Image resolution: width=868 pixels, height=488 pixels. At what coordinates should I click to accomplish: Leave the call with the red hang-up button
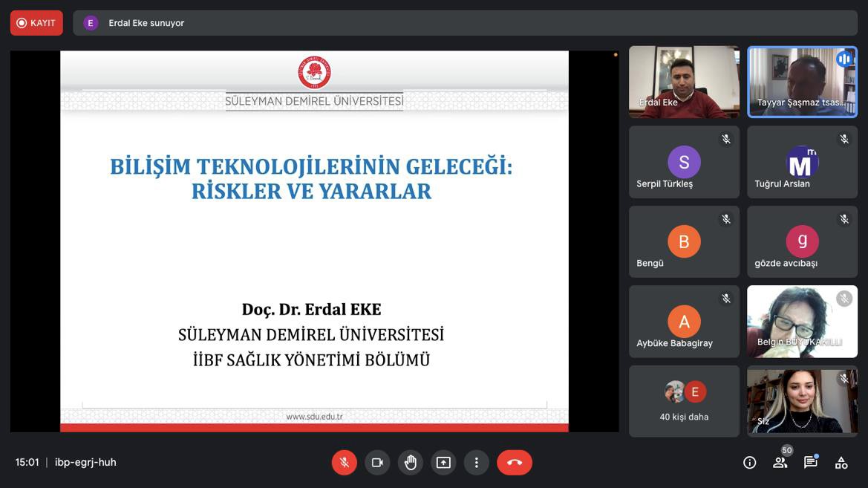[515, 463]
